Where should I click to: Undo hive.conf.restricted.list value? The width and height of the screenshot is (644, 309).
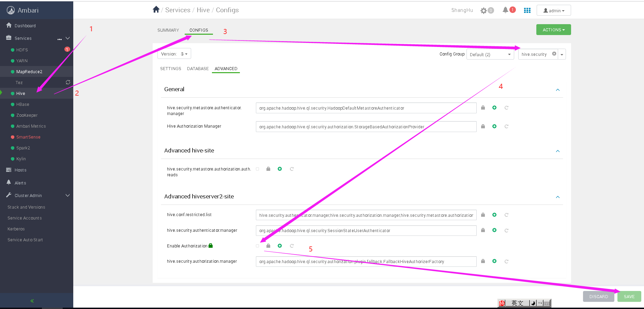pos(506,215)
